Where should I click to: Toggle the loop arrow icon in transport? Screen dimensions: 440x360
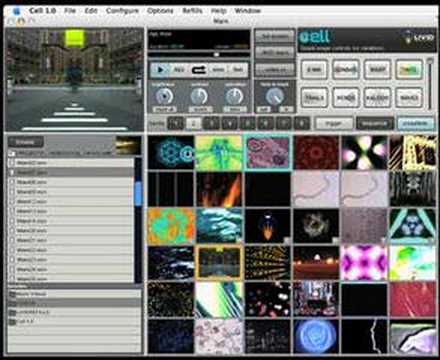coord(199,70)
